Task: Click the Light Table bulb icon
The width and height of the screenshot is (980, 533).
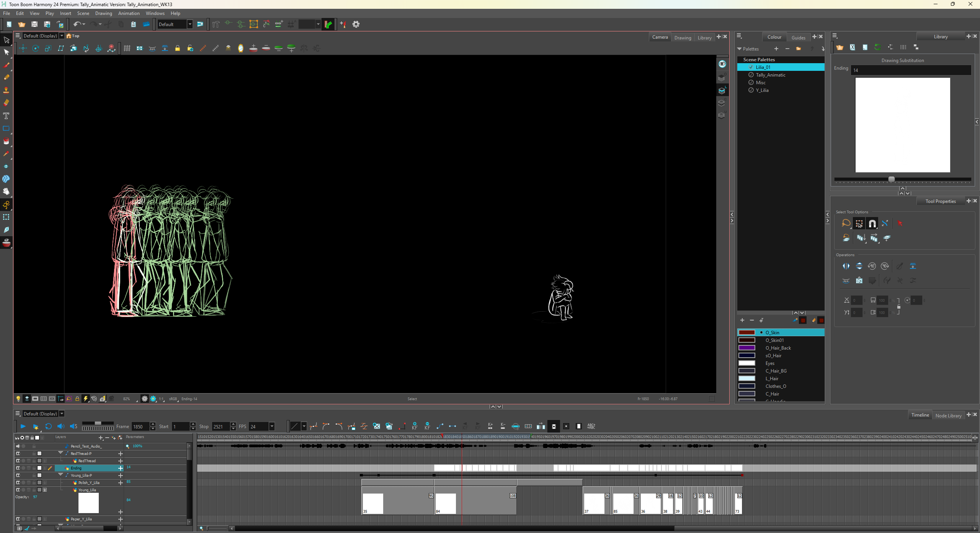Action: 18,399
